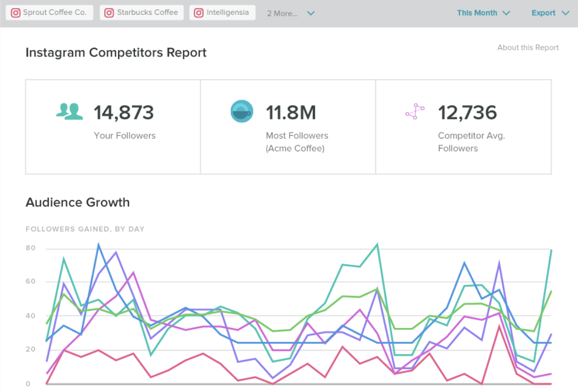Click the Instagram icon on Starbucks Coffee
The height and width of the screenshot is (392, 578).
point(109,13)
